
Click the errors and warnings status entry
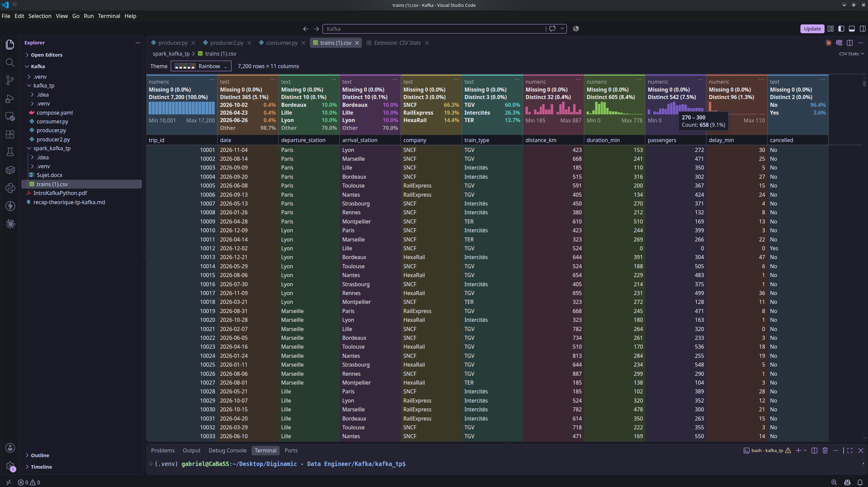[29, 482]
